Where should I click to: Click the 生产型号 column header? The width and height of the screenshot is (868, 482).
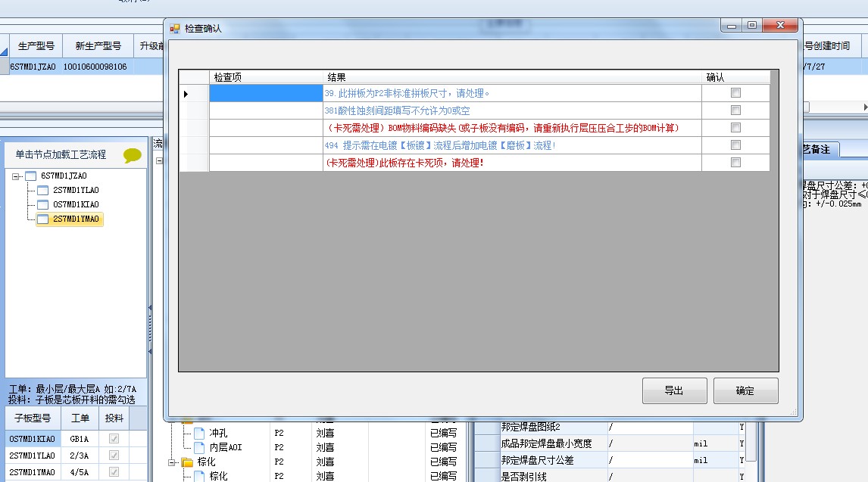36,46
